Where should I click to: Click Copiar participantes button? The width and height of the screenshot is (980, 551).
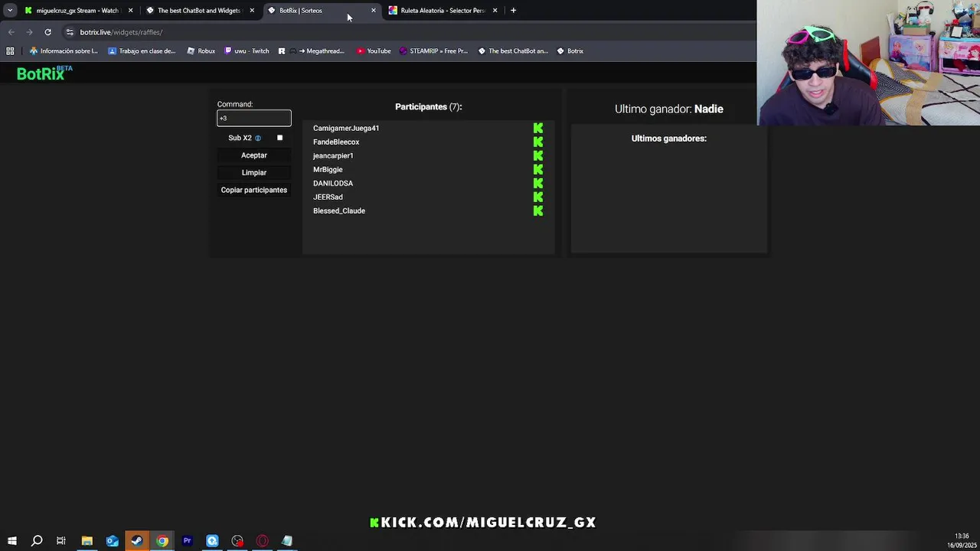[254, 190]
